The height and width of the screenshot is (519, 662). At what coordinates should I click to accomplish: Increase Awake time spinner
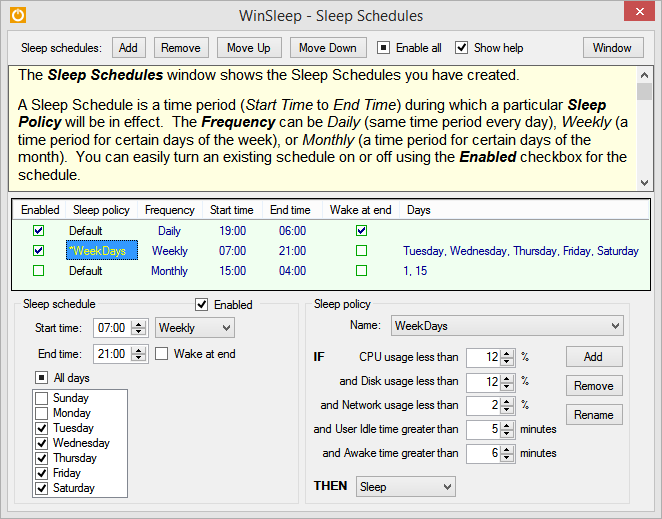pyautogui.click(x=507, y=449)
